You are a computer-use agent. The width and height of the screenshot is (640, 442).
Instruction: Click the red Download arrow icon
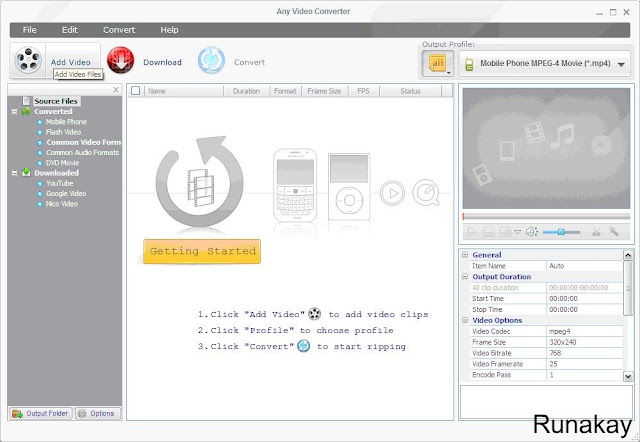point(120,60)
